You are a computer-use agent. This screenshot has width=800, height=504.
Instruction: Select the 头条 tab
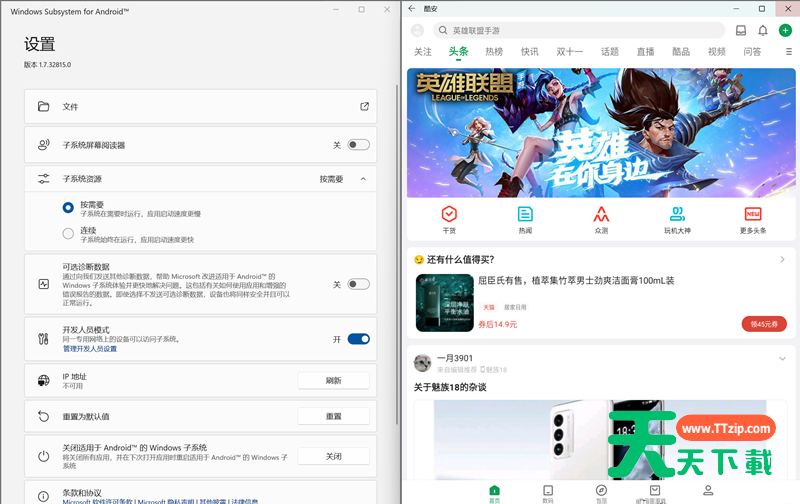click(458, 52)
